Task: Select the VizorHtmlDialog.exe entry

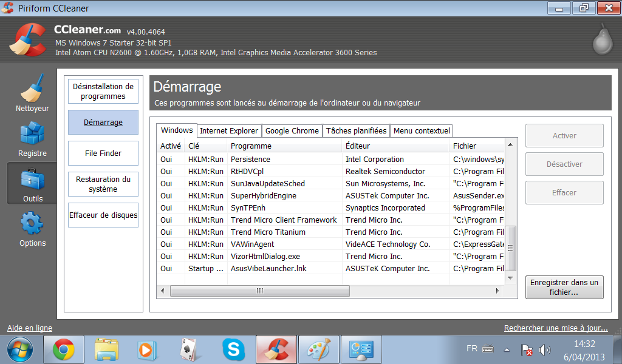Action: tap(330, 256)
